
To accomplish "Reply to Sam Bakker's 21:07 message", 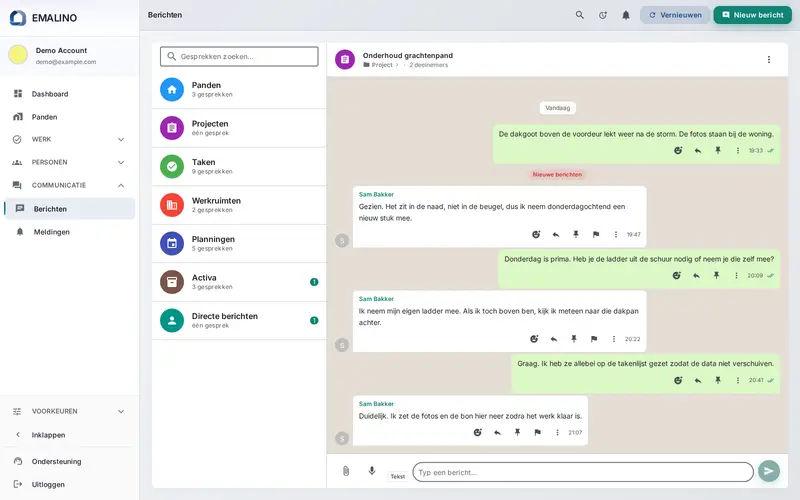I will coord(497,433).
